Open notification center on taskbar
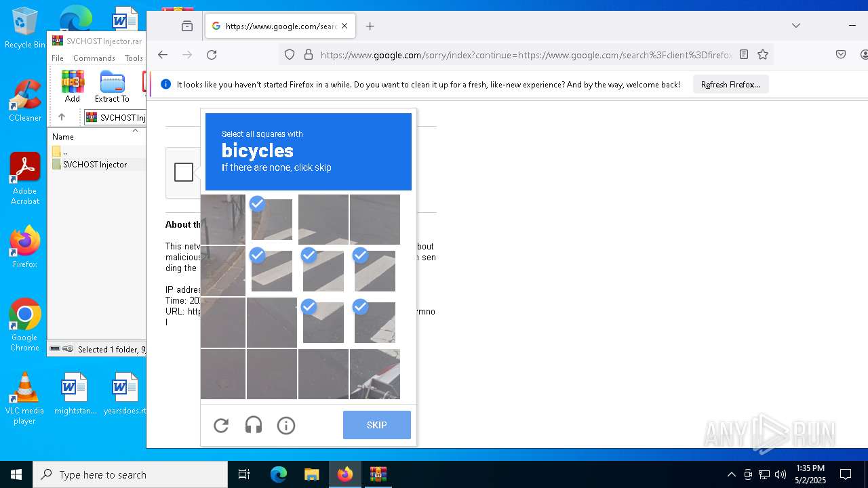Screen dimensions: 868x488 pyautogui.click(x=846, y=474)
